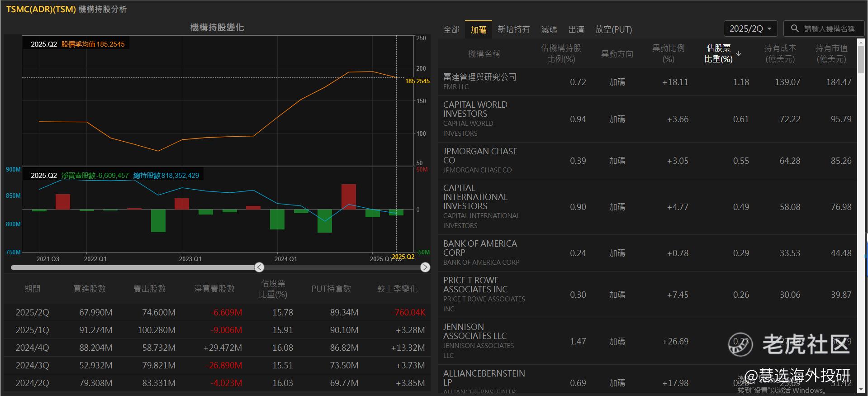Click the -26.890M net shares value
The width and height of the screenshot is (868, 396).
coord(223,365)
